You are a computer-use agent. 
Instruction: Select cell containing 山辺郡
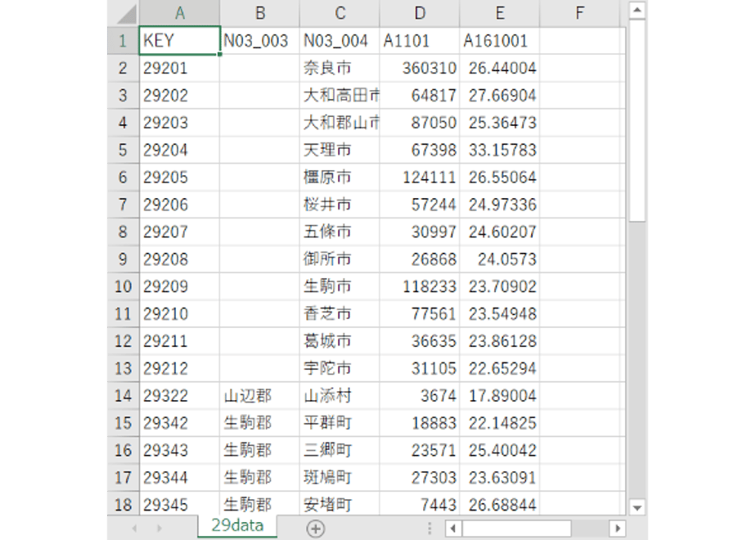259,396
